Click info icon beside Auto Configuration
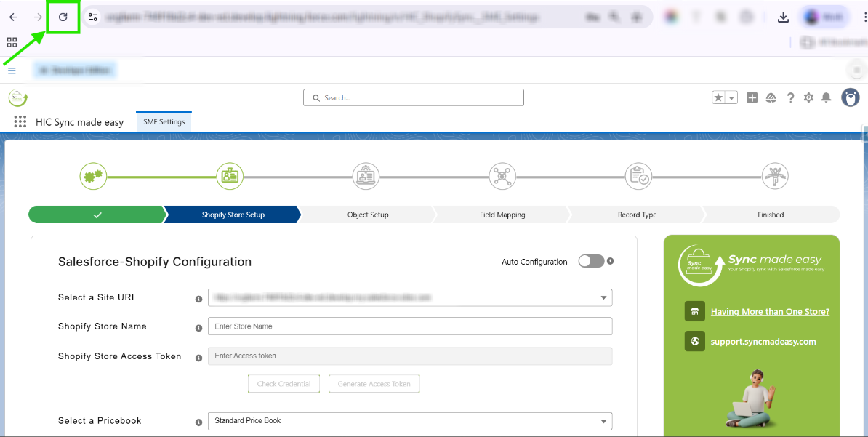Image resolution: width=868 pixels, height=437 pixels. click(610, 261)
